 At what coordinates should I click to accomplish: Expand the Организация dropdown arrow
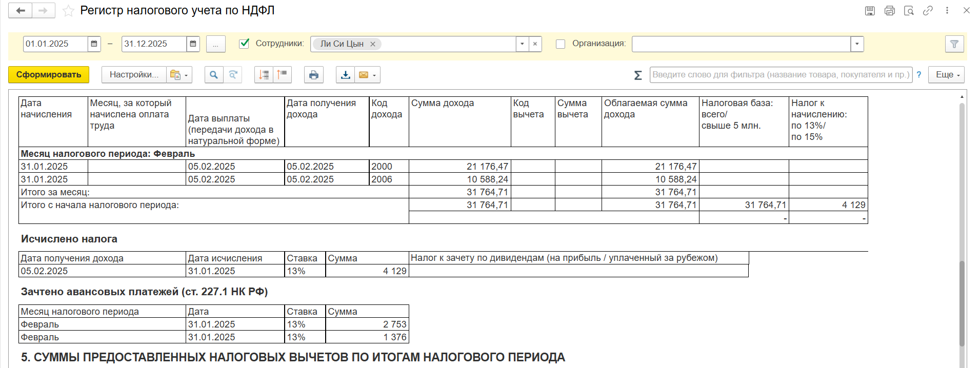857,44
